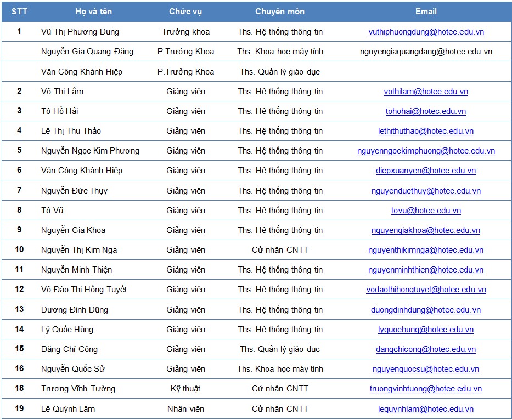Screen dimensions: 512x420
Task: Select the name Nguyễn Thị Kim Nga
Action: tap(79, 251)
